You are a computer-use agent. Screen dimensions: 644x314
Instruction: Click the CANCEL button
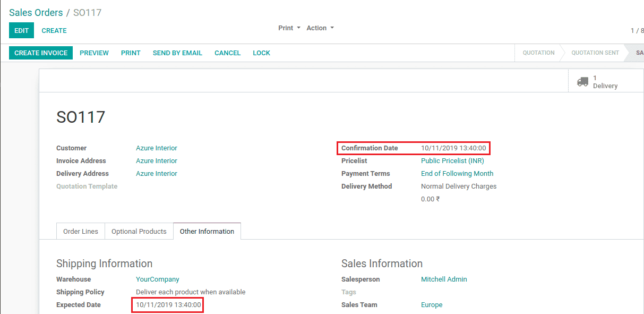click(227, 53)
